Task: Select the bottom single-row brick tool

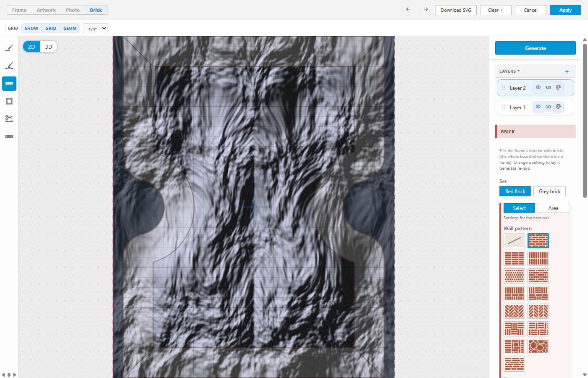Action: (9, 136)
